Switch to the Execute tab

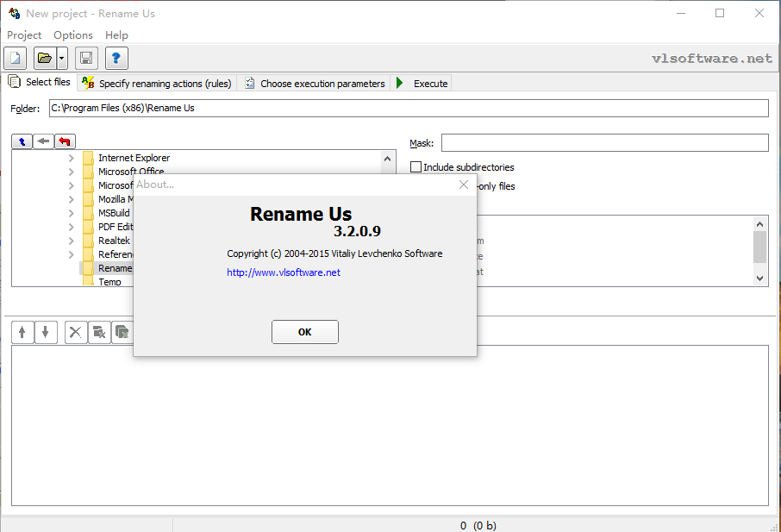click(x=422, y=84)
